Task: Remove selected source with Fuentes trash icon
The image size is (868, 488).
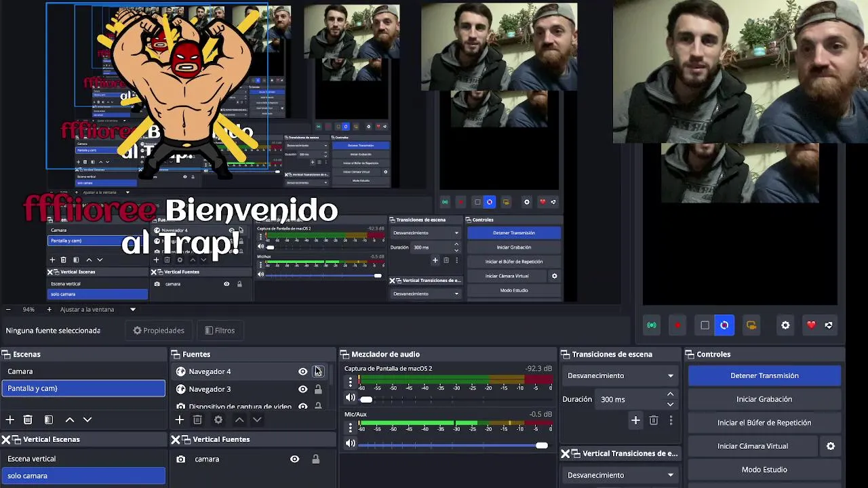Action: pyautogui.click(x=197, y=420)
